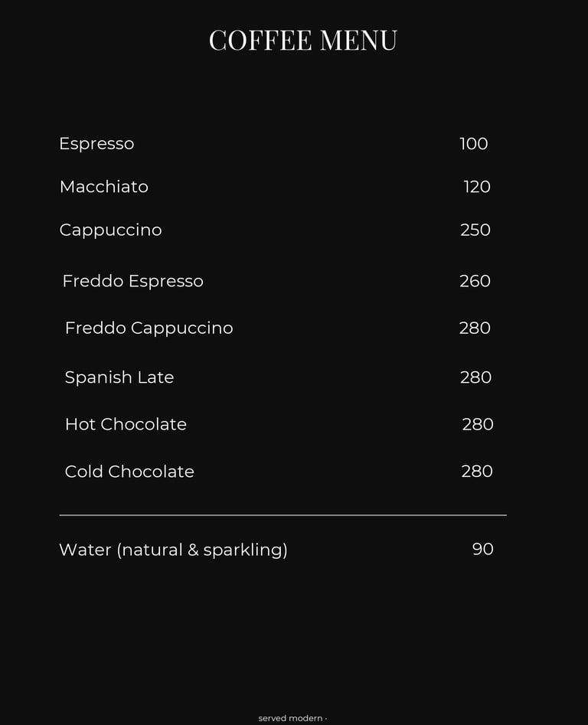Select the price next to Spanish Late

click(x=475, y=377)
